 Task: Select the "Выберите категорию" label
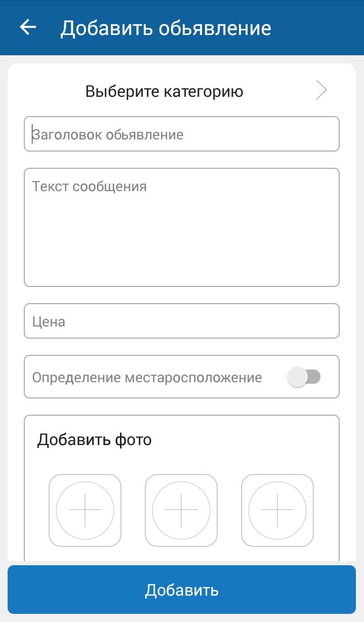coord(164,91)
